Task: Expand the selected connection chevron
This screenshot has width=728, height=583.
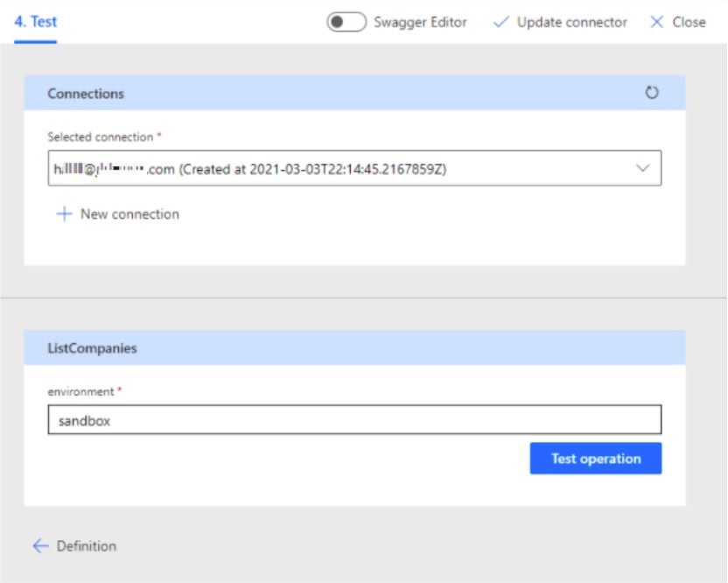Action: pyautogui.click(x=642, y=169)
